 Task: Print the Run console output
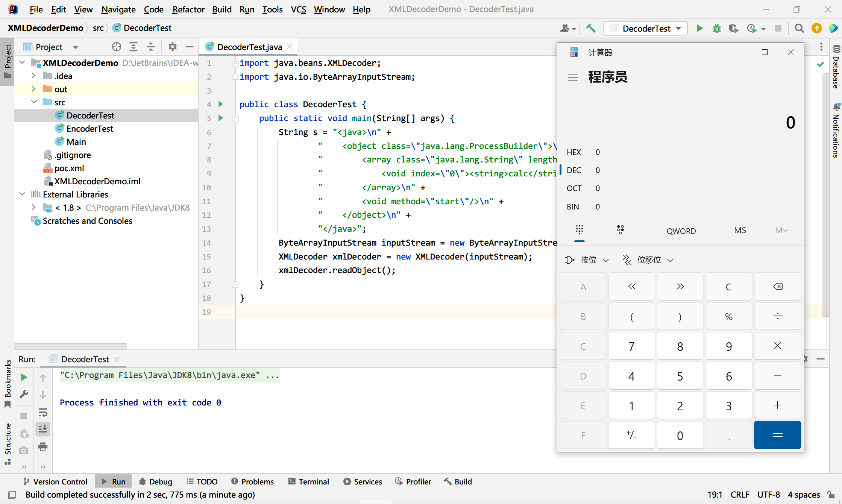(x=43, y=447)
